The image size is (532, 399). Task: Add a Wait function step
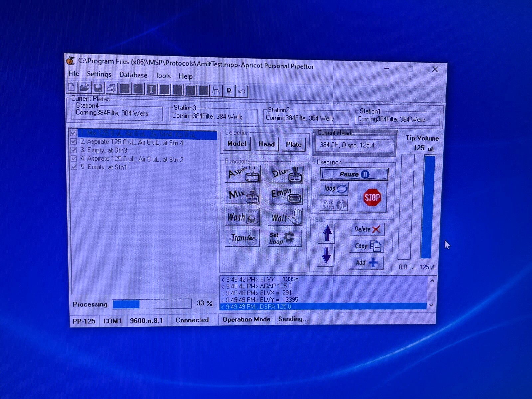(285, 218)
